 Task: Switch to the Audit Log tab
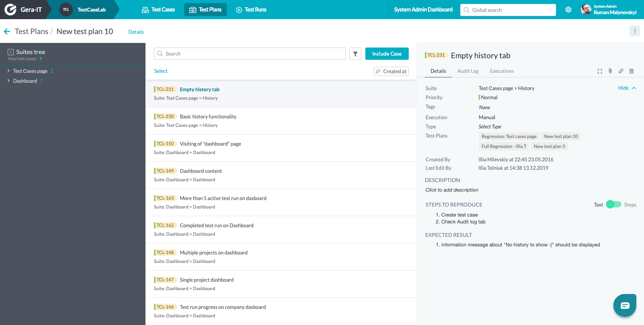467,71
